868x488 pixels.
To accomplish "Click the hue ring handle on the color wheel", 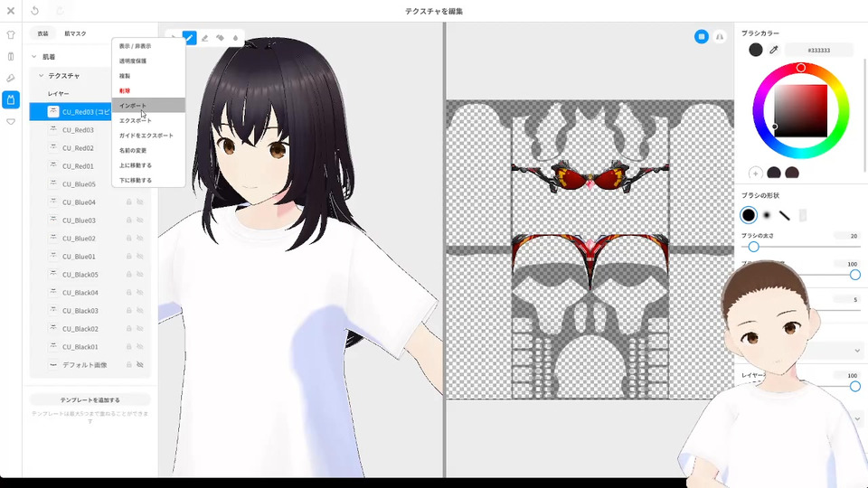I will click(x=801, y=68).
